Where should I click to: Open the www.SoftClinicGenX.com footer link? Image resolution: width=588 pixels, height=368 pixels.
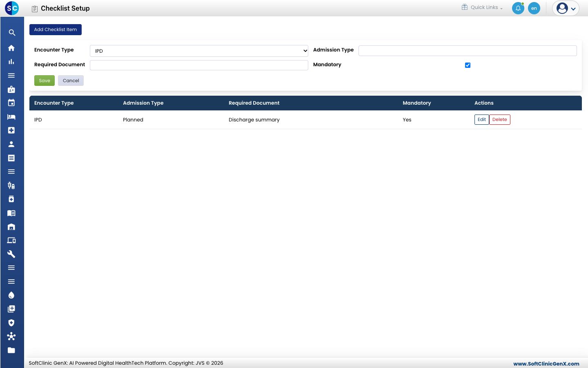coord(546,364)
